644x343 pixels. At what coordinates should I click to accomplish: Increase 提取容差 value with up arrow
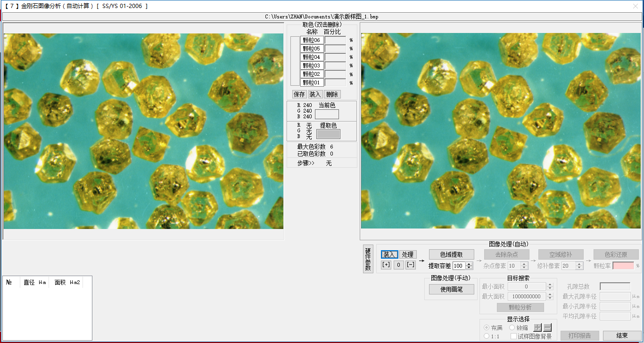(x=469, y=264)
